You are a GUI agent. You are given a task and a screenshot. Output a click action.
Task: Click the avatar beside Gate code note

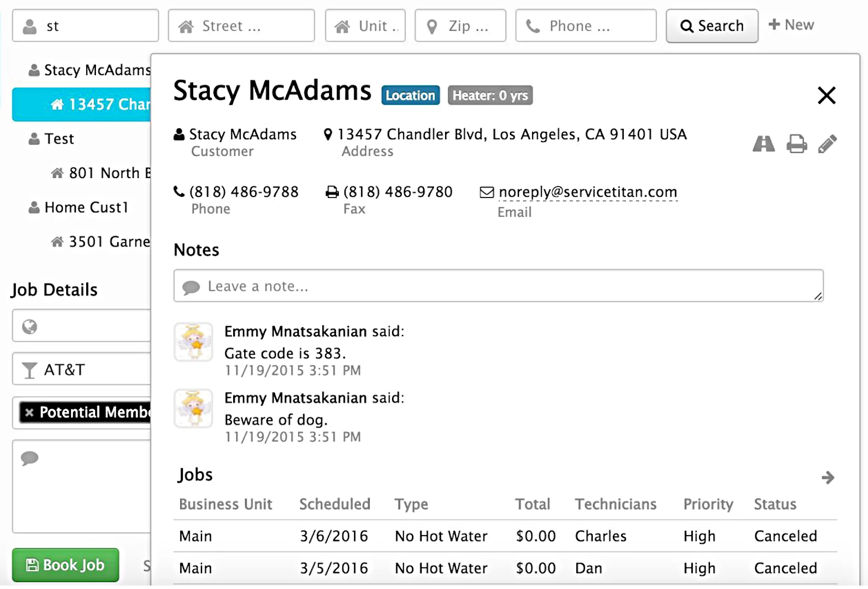(x=193, y=342)
